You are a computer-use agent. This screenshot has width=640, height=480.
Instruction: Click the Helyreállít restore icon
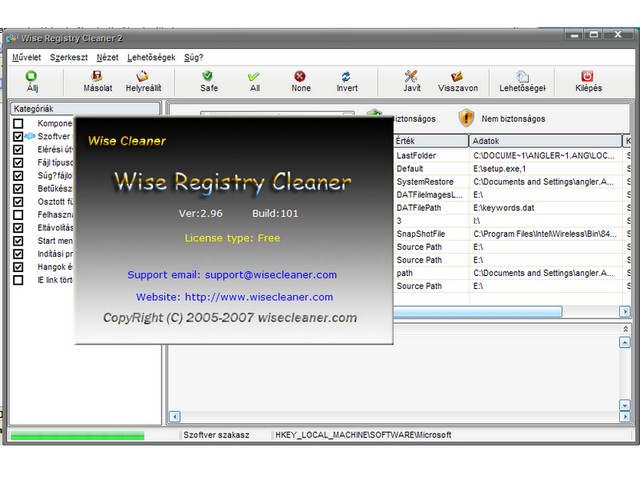[x=142, y=76]
